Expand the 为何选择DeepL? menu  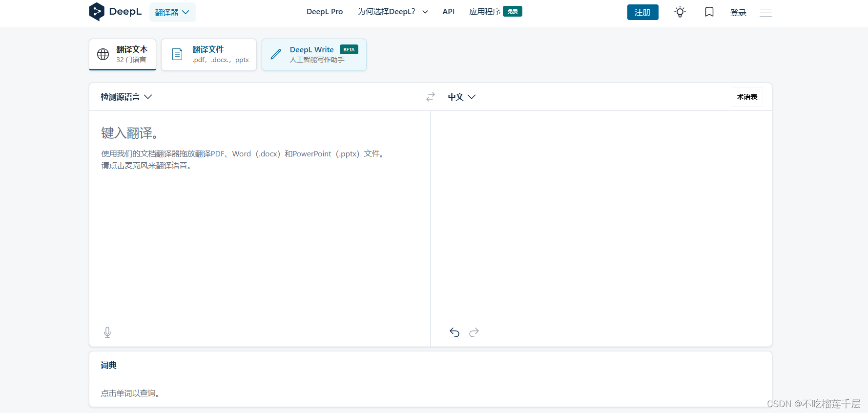[393, 12]
